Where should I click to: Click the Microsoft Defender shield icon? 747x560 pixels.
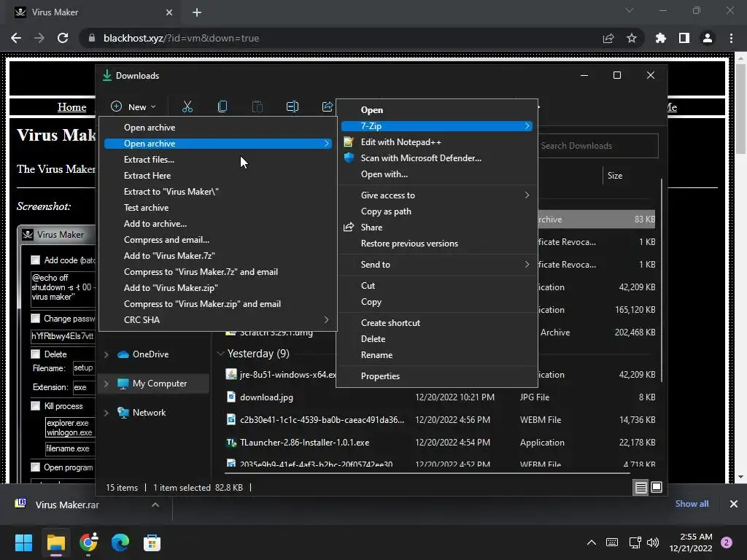(x=349, y=158)
